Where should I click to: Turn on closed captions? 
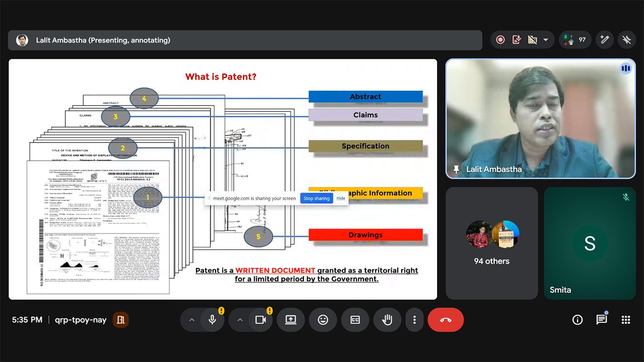pyautogui.click(x=355, y=320)
